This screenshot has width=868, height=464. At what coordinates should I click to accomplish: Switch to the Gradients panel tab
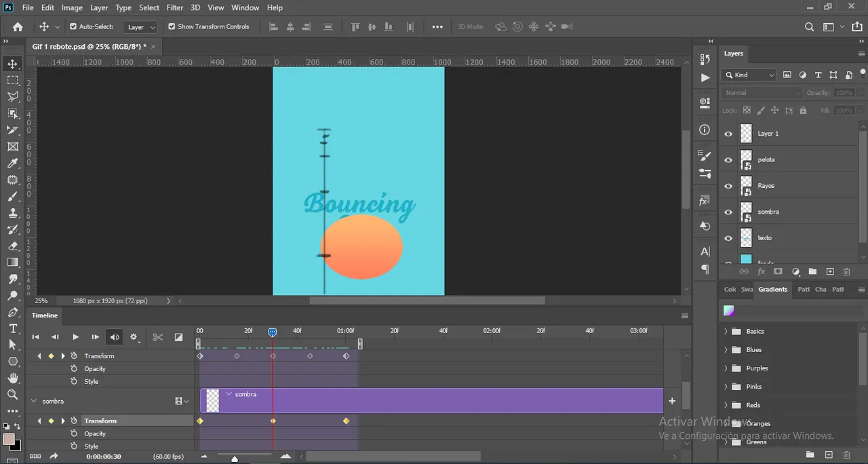(x=772, y=289)
